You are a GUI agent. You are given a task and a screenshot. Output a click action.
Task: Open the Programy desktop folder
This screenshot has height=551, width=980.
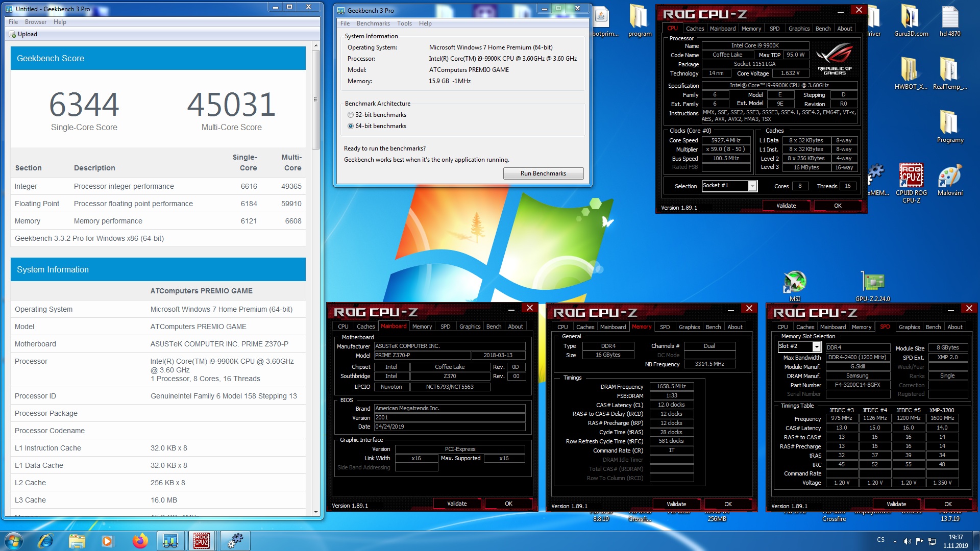[x=950, y=127]
